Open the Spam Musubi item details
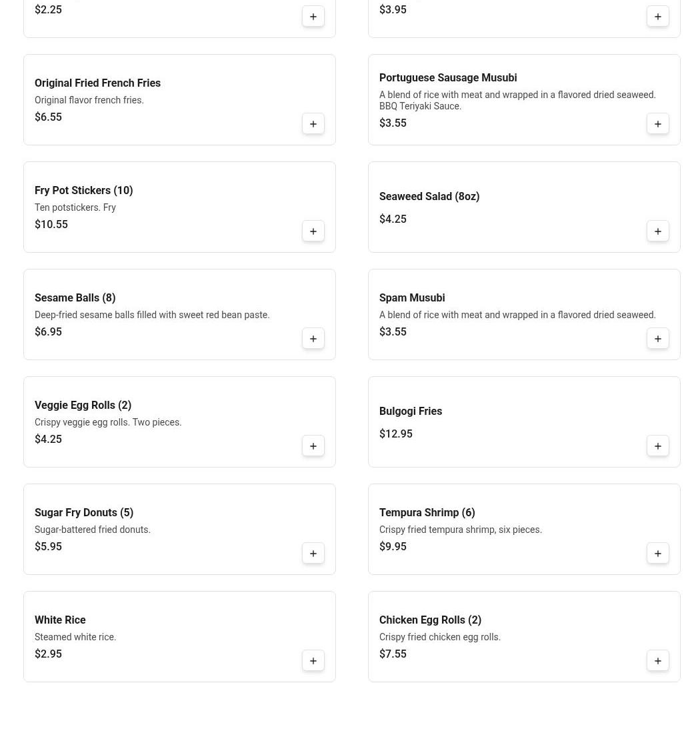This screenshot has height=739, width=700. [x=524, y=314]
